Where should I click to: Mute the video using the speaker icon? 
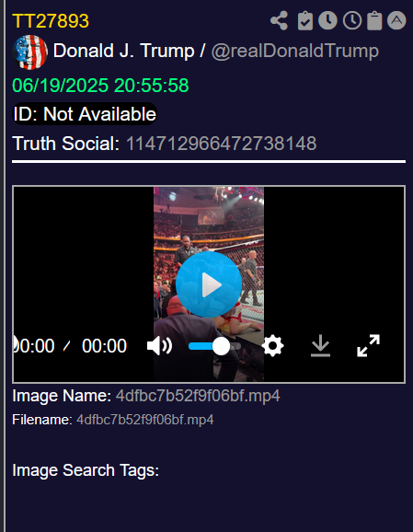coord(160,346)
